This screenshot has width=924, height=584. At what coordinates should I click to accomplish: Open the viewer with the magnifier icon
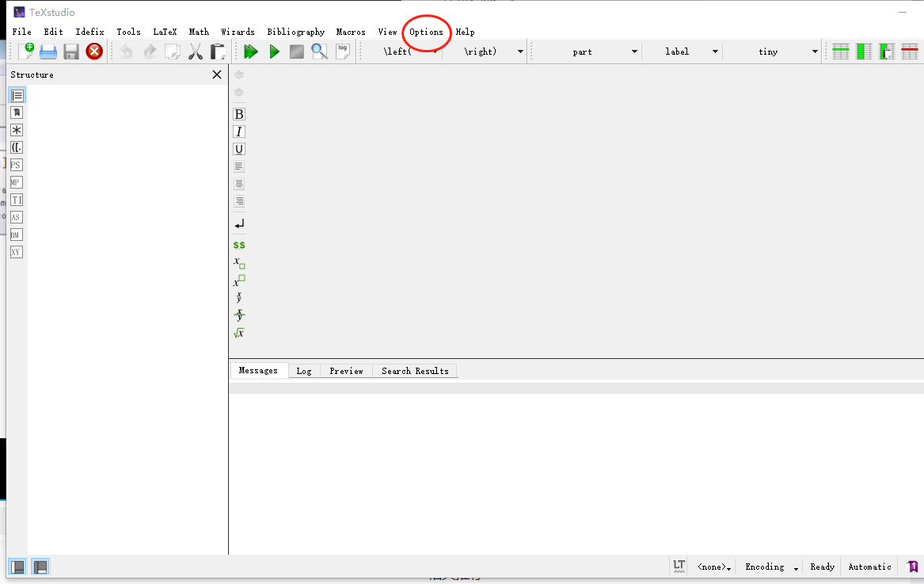click(319, 52)
